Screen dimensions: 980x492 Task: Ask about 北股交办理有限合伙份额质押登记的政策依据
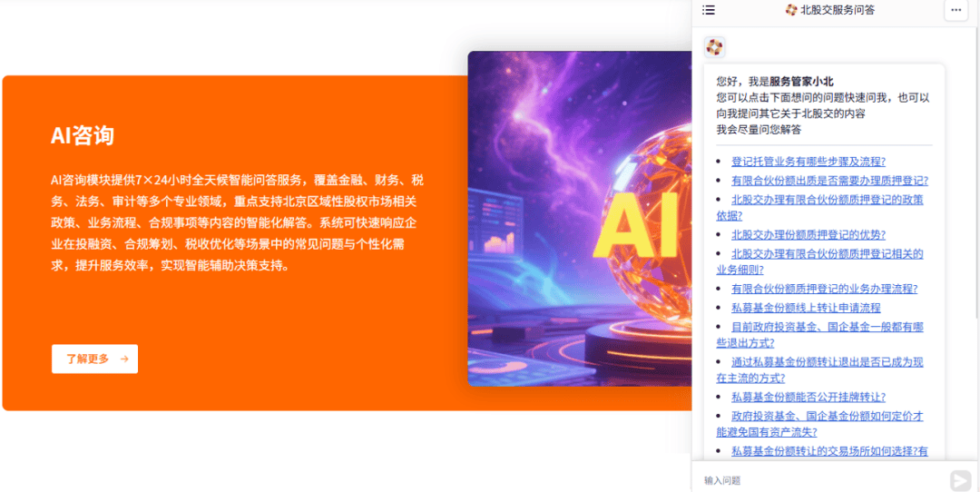827,200
